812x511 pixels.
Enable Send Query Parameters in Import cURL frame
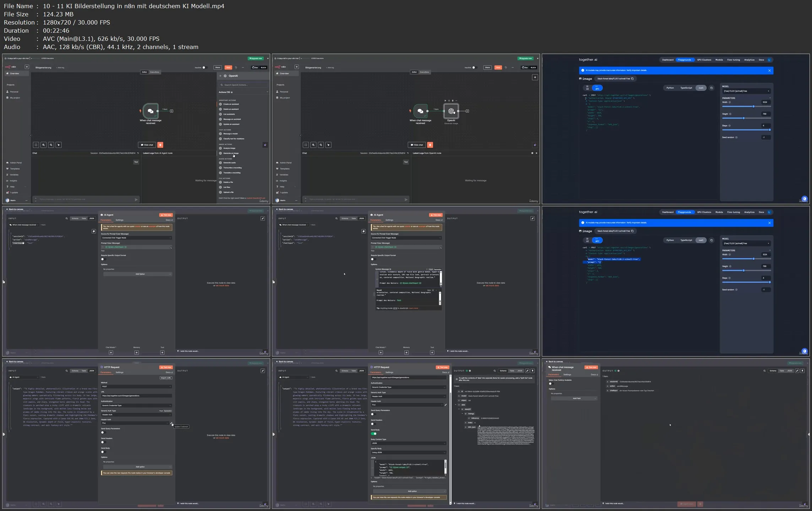point(103,433)
